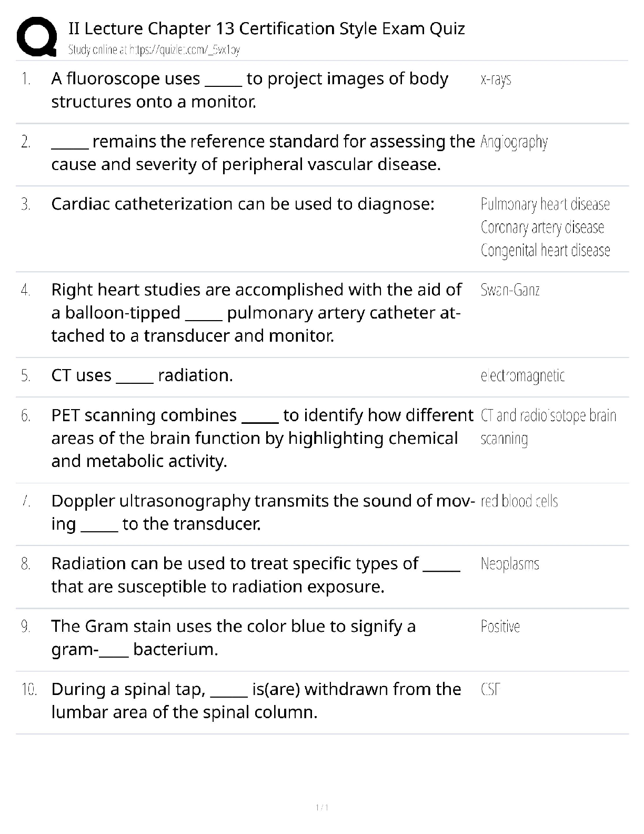This screenshot has height=834, width=644.
Task: Select the "red blood cells" answer
Action: pos(519,501)
